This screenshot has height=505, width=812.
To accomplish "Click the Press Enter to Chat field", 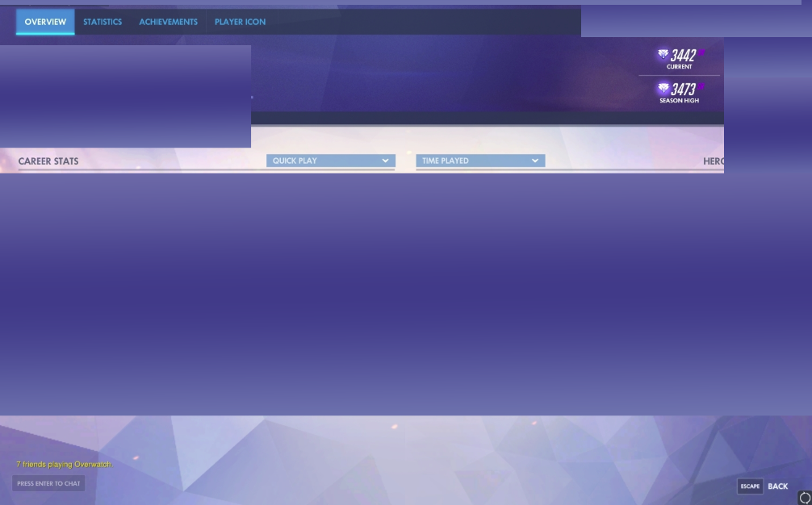I will 48,483.
